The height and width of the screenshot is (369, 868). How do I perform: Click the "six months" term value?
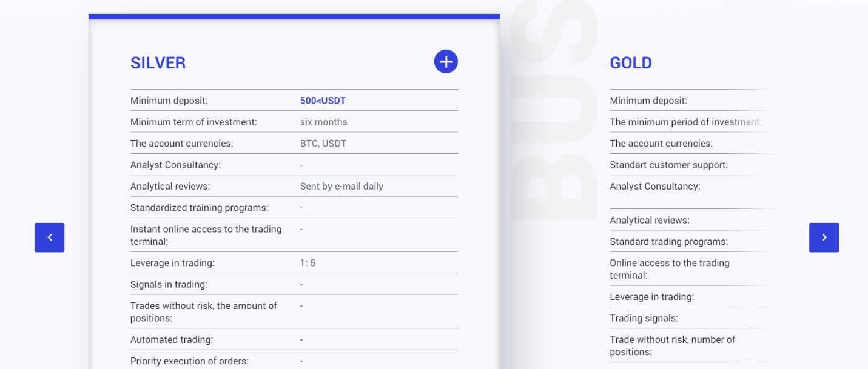pyautogui.click(x=323, y=122)
